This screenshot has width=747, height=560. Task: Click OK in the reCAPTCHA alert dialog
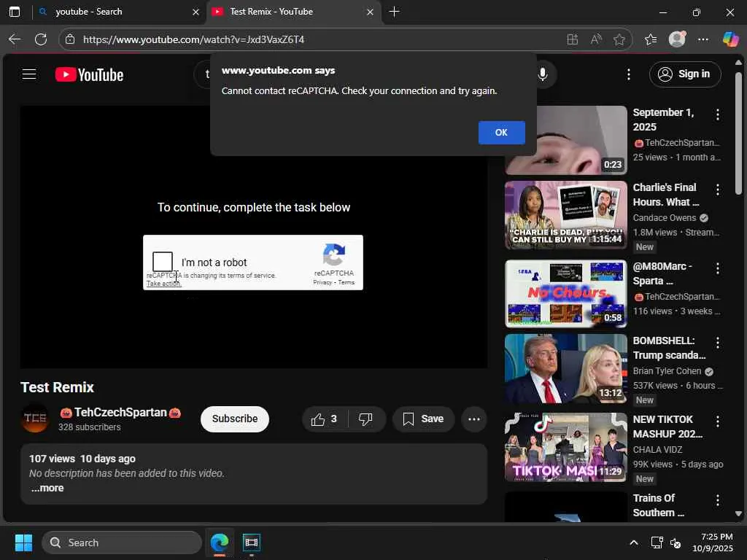(501, 133)
